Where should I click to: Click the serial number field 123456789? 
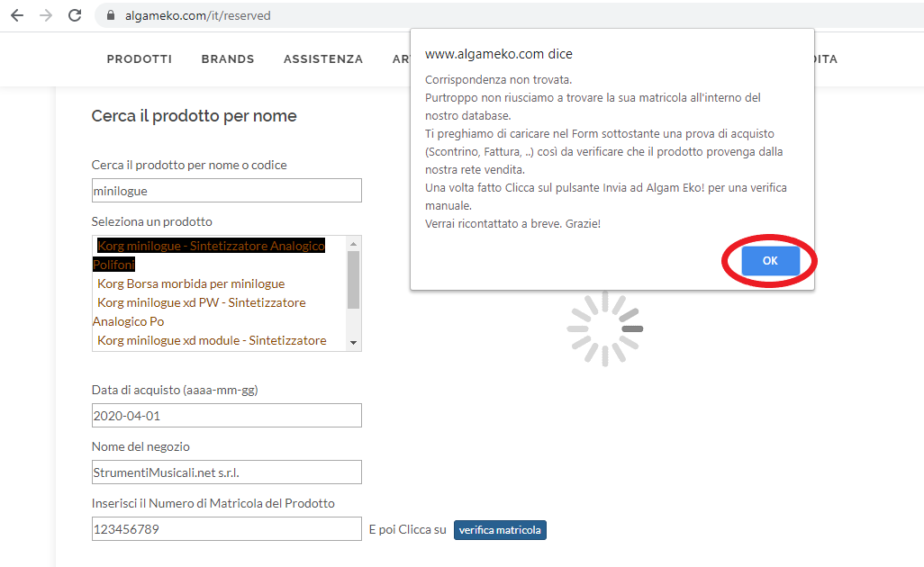[x=227, y=528]
